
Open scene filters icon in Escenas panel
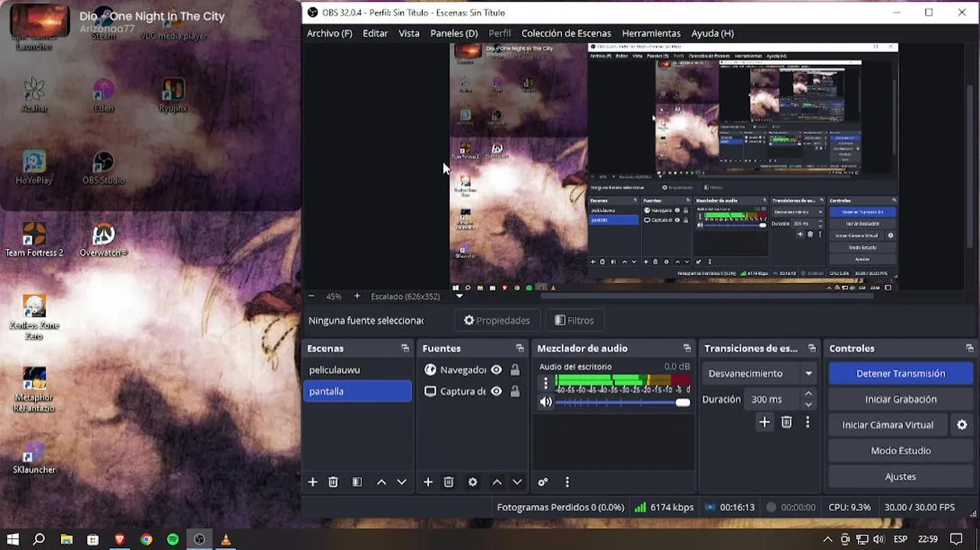click(356, 482)
